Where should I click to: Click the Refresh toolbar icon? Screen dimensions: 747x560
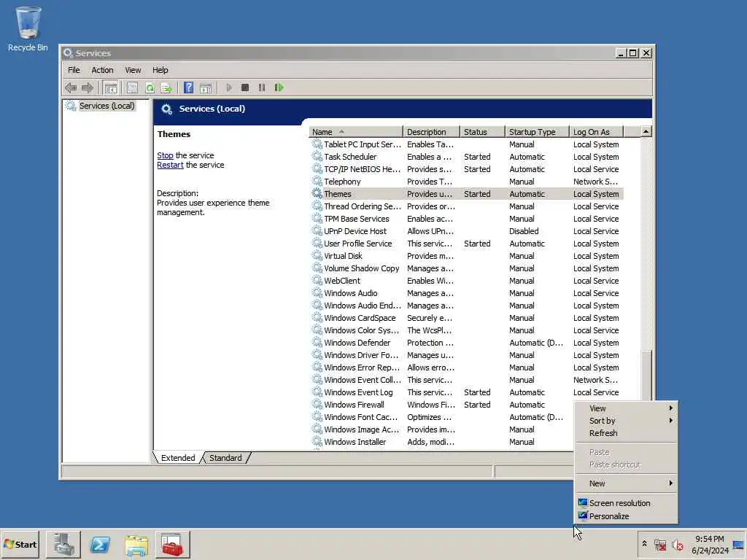click(150, 87)
